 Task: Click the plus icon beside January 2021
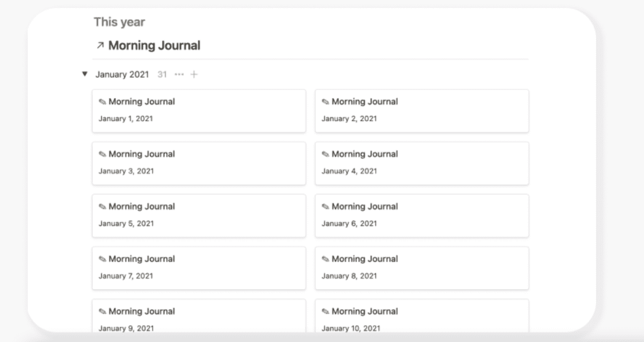pos(194,74)
